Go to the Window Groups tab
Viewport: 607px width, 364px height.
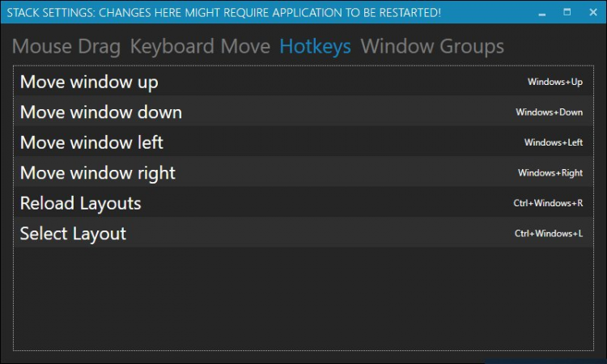tap(432, 47)
